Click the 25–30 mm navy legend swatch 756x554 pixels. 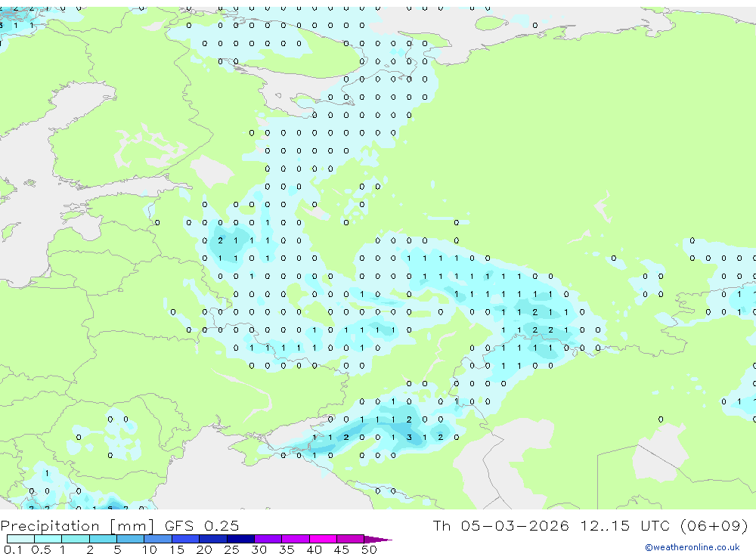pyautogui.click(x=240, y=539)
